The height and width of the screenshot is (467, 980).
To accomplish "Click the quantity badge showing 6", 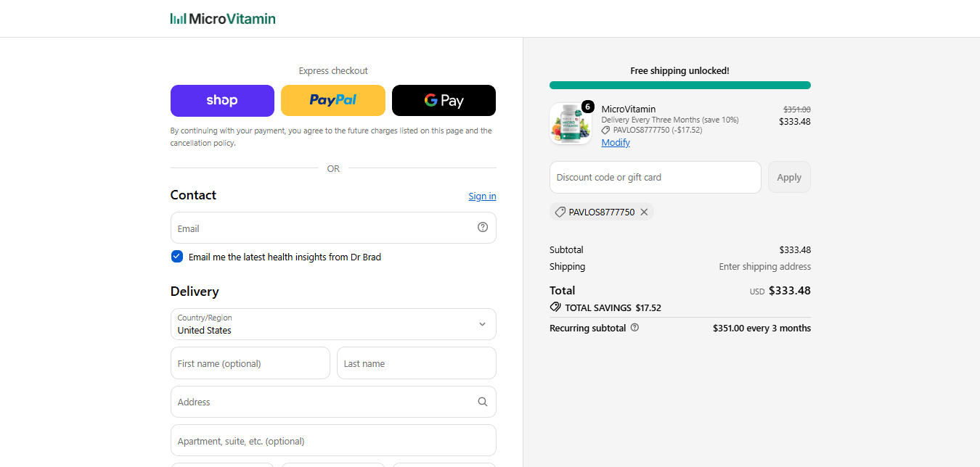I will tap(588, 107).
